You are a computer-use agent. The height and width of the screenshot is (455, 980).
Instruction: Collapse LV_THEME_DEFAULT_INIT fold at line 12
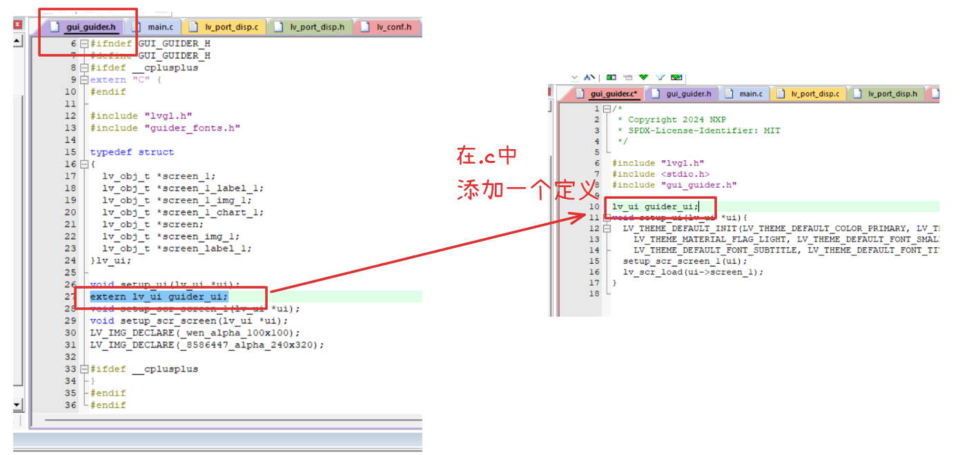pyautogui.click(x=607, y=228)
